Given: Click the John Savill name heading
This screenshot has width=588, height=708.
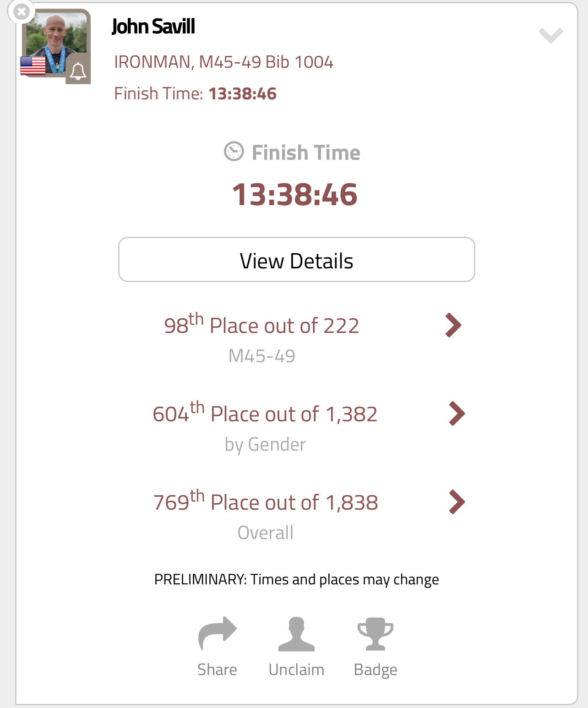Looking at the screenshot, I should click(x=153, y=27).
